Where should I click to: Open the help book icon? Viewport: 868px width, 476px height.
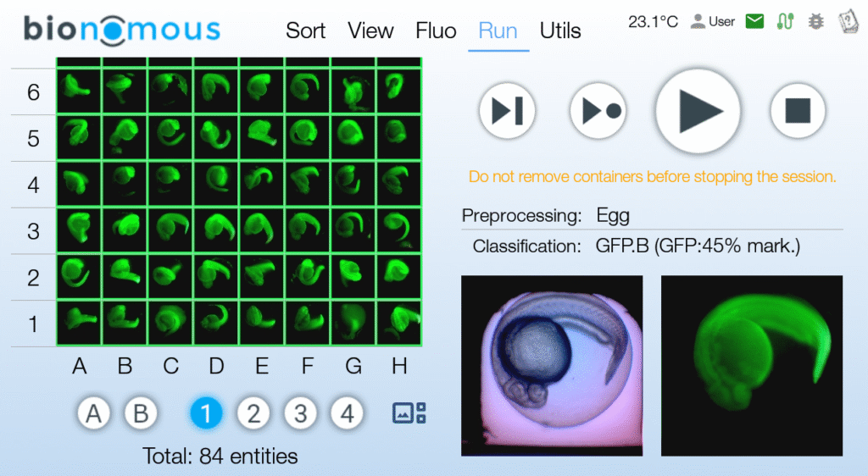847,21
